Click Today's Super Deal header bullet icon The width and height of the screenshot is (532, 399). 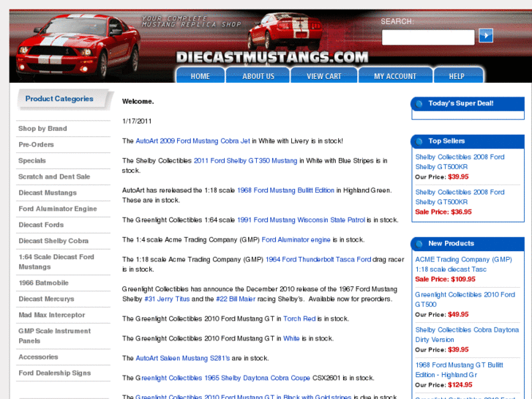coord(419,104)
